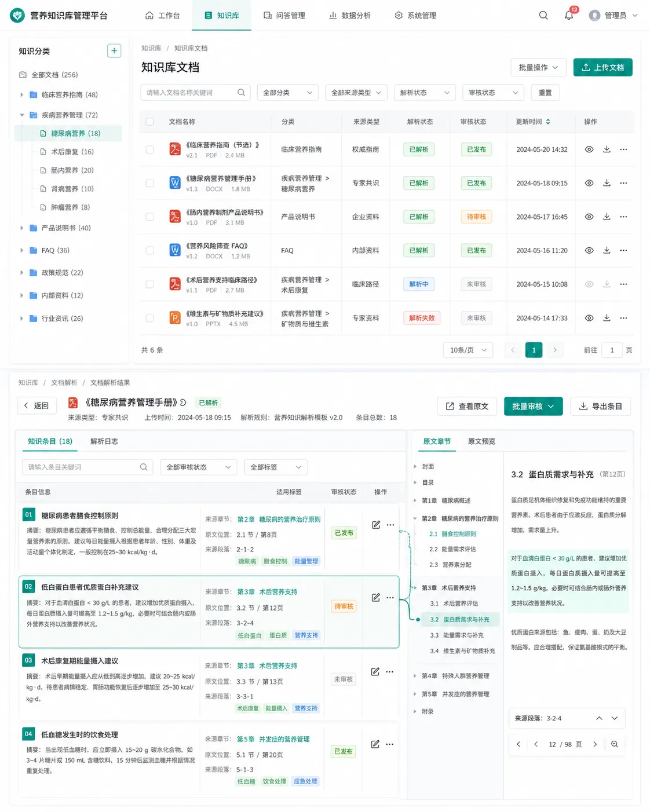Toggle the select-all checkbox in table header
The width and height of the screenshot is (650, 812).
(x=150, y=122)
